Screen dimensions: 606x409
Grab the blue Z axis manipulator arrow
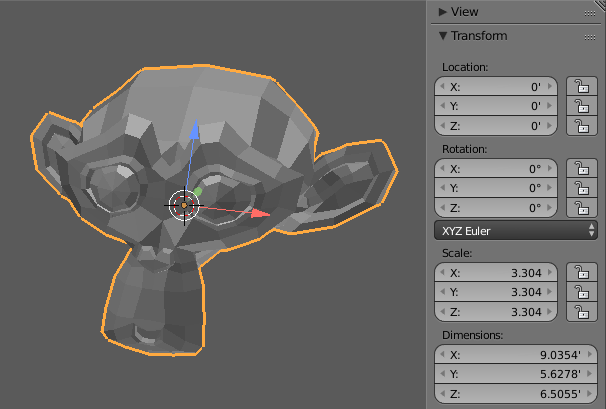tap(194, 130)
